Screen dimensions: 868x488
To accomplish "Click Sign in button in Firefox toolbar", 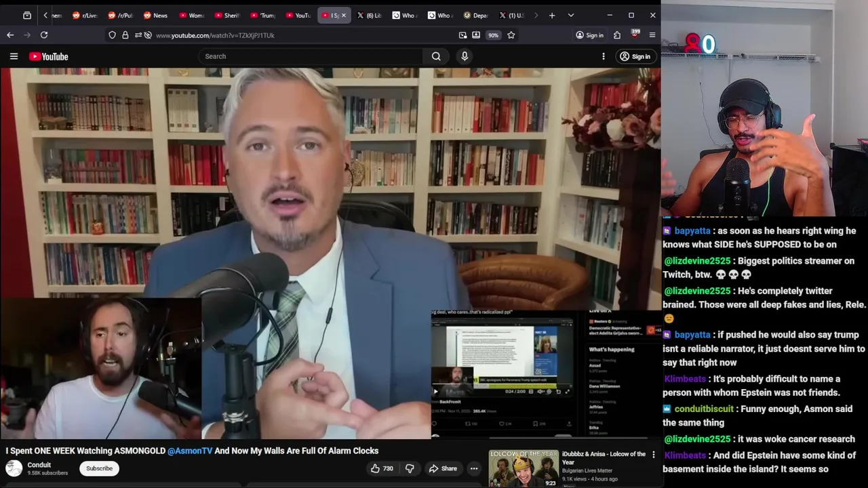I will (x=589, y=35).
